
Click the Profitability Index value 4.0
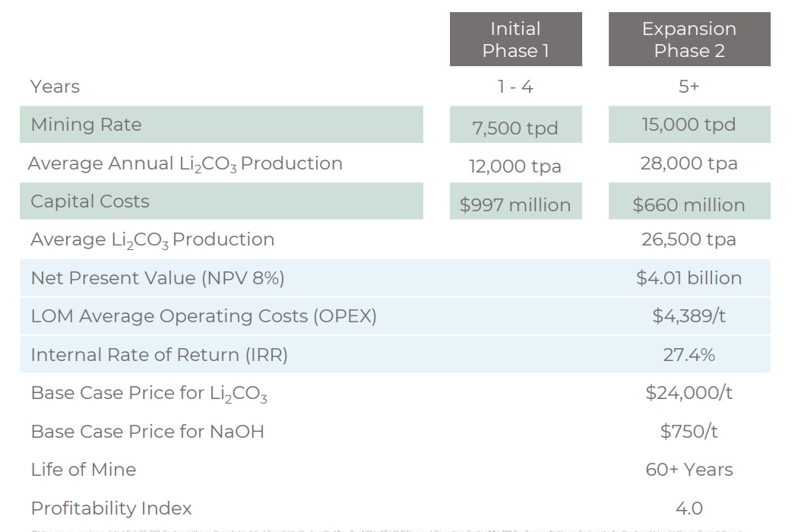689,508
